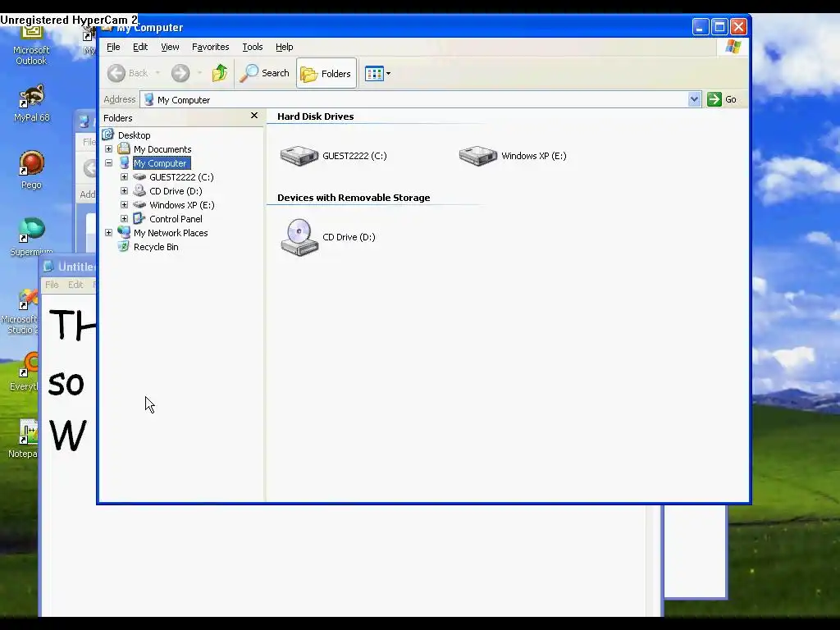
Task: Open the Favorites menu
Action: [211, 47]
